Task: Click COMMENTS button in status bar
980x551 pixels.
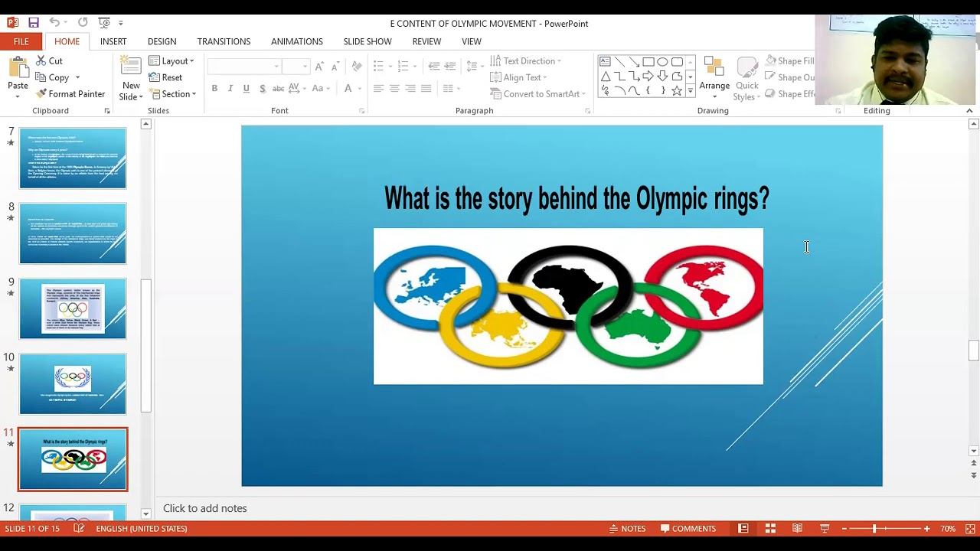Action: click(688, 529)
